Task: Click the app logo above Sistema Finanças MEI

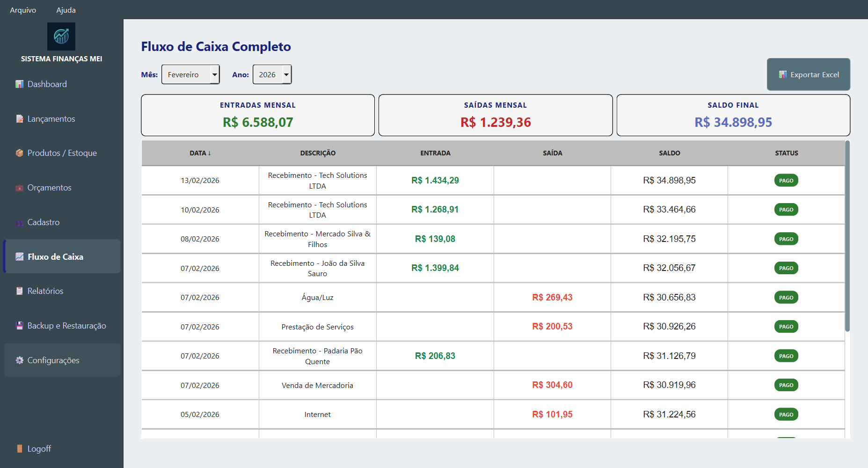Action: (61, 37)
